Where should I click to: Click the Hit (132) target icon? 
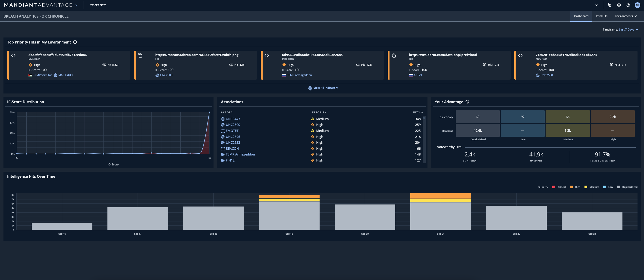104,65
